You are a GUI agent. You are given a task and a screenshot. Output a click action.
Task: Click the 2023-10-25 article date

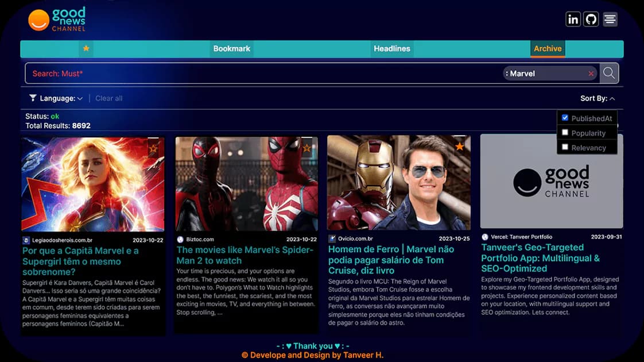(454, 238)
